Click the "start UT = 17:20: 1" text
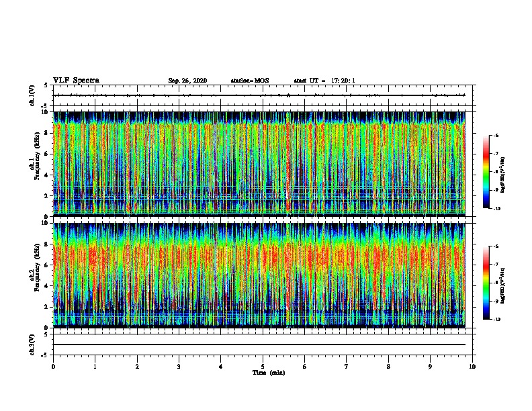Image resolution: width=532 pixels, height=411 pixels. click(x=324, y=81)
